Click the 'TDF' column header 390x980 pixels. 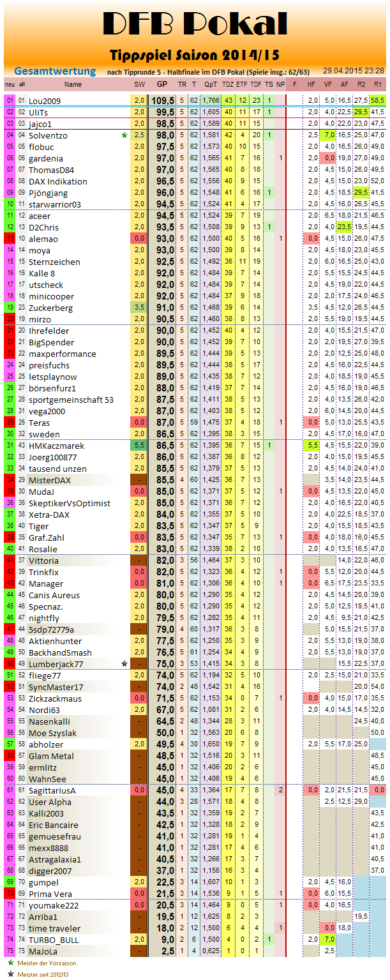coord(256,85)
